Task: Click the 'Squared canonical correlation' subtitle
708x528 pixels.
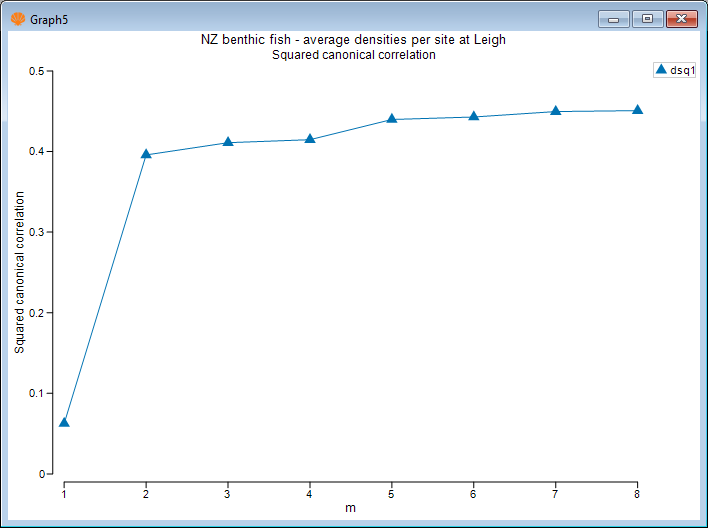Action: 354,55
